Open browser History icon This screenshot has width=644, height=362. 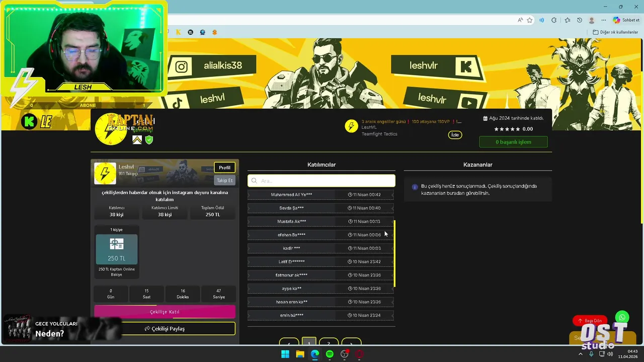click(580, 20)
